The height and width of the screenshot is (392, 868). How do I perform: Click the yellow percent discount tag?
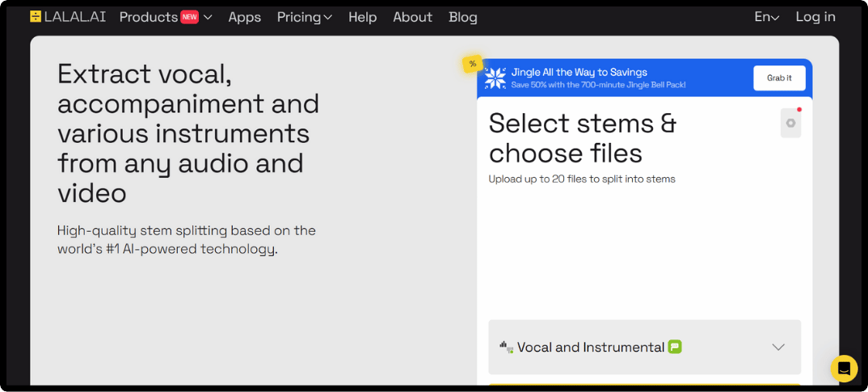(472, 64)
